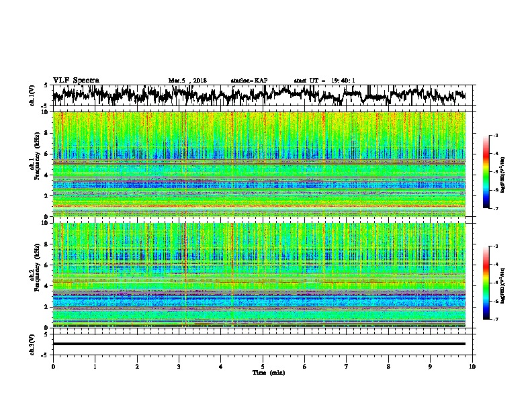Click the ch.1 spectrogram plot
Viewport: 532px width, 411px height.
(x=259, y=164)
